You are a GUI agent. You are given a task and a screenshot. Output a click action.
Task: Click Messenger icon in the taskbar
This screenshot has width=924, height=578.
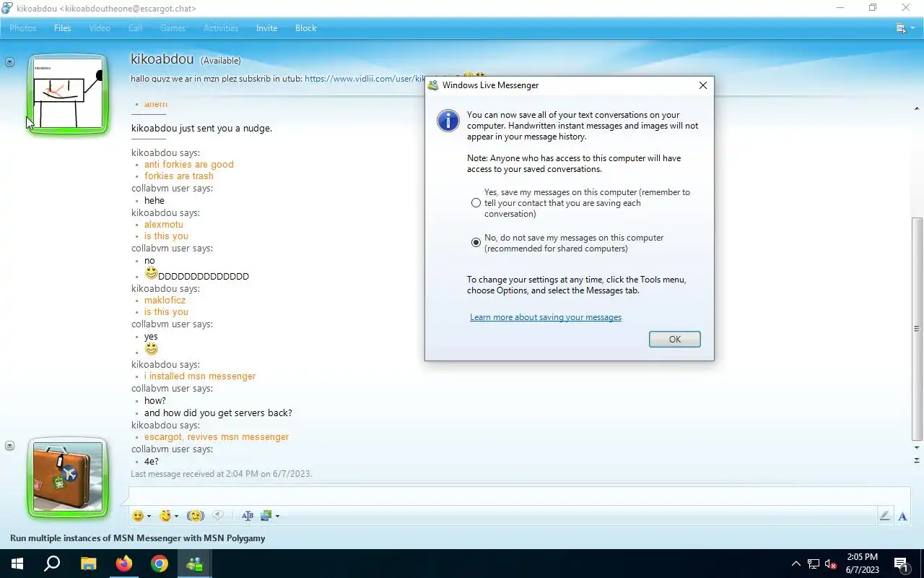point(195,564)
